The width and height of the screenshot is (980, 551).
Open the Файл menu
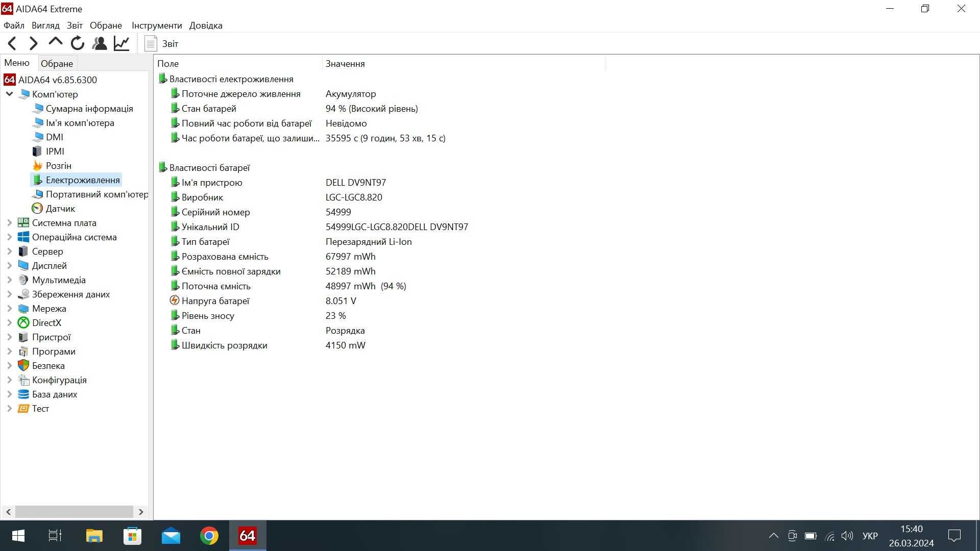(14, 26)
